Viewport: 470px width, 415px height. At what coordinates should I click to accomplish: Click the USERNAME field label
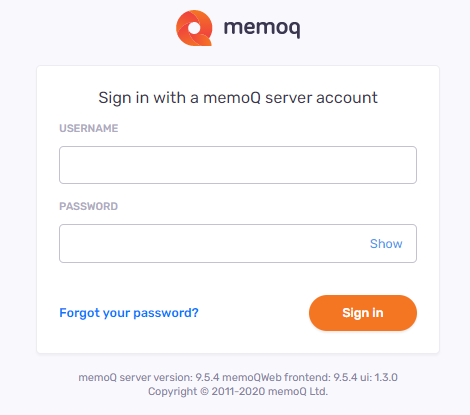[89, 128]
